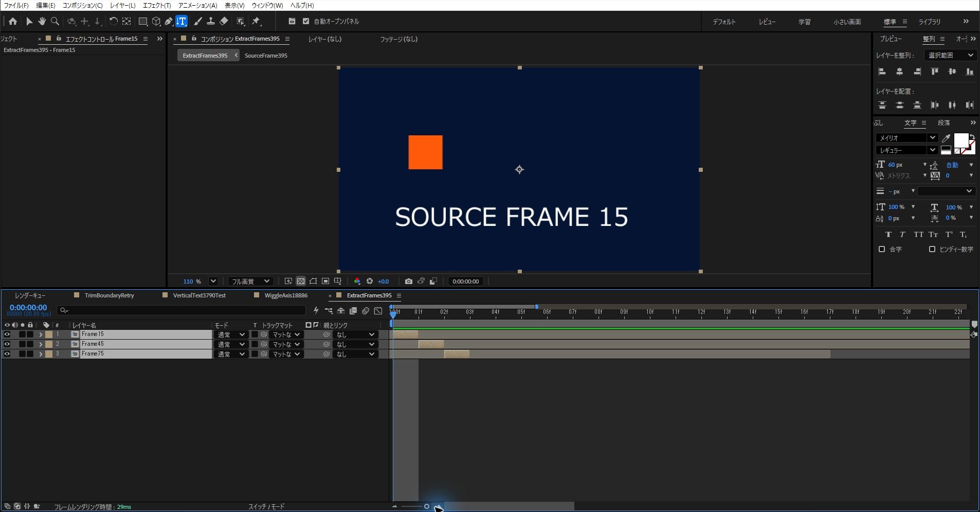Enable the 合字 ligatures checkbox
Viewport: 980px width, 512px height.
(882, 249)
